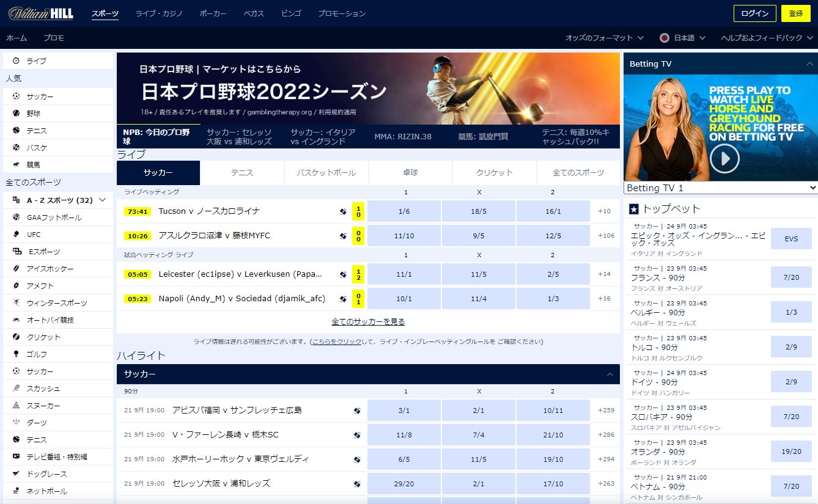Open GAAフットボール sport icon
The width and height of the screenshot is (818, 504).
[16, 217]
